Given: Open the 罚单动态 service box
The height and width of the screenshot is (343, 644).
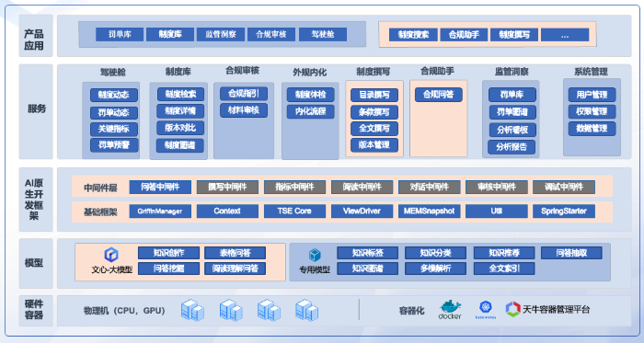Looking at the screenshot, I should [x=114, y=113].
